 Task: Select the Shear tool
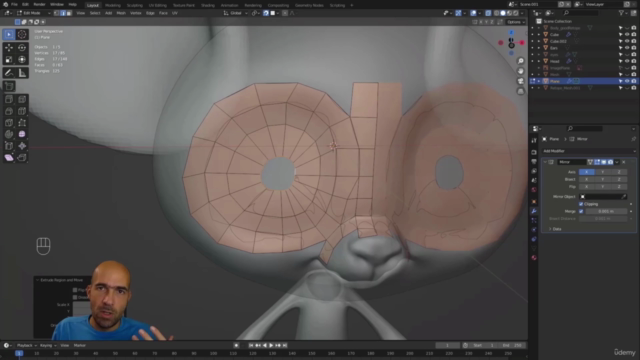coord(9,158)
